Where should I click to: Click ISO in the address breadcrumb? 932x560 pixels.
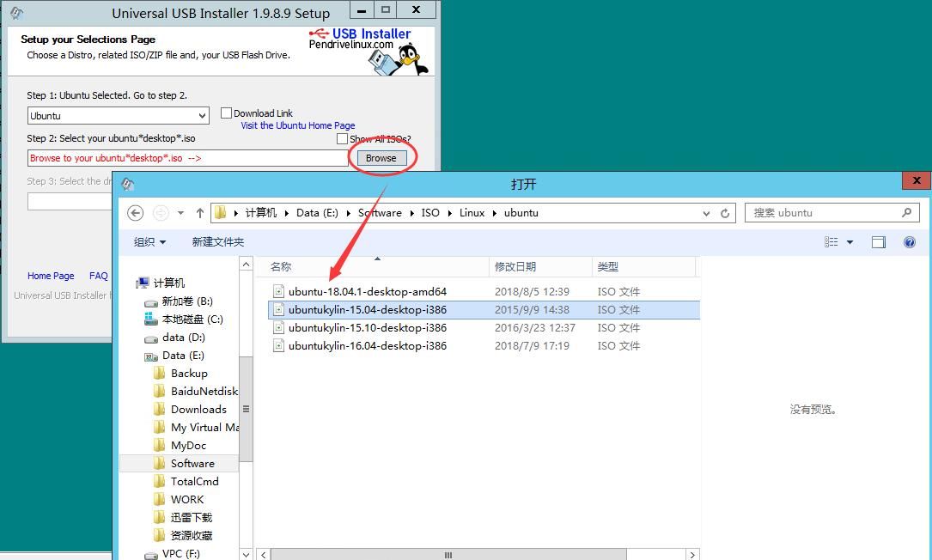click(430, 213)
